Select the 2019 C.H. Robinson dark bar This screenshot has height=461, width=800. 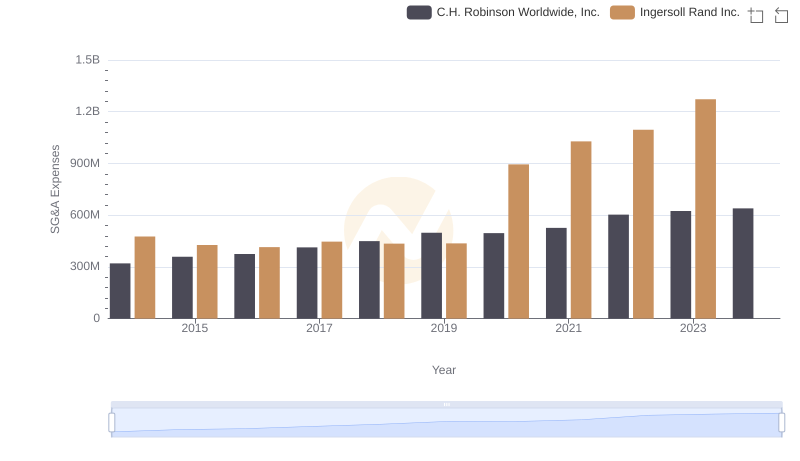pos(432,276)
